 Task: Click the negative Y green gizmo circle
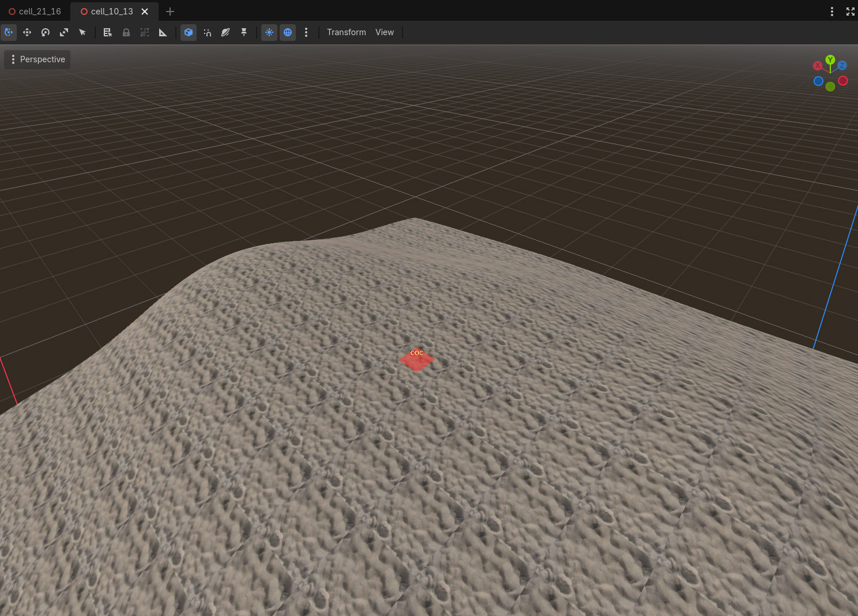[830, 86]
